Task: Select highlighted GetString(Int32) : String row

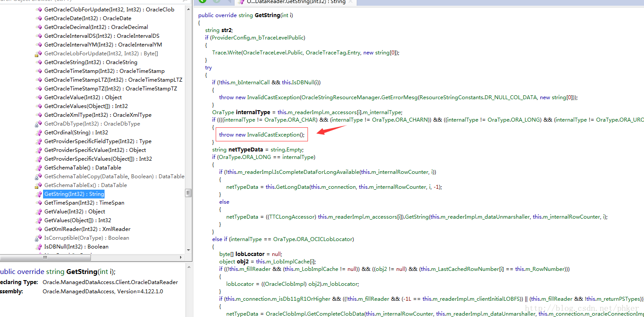Action: click(74, 194)
